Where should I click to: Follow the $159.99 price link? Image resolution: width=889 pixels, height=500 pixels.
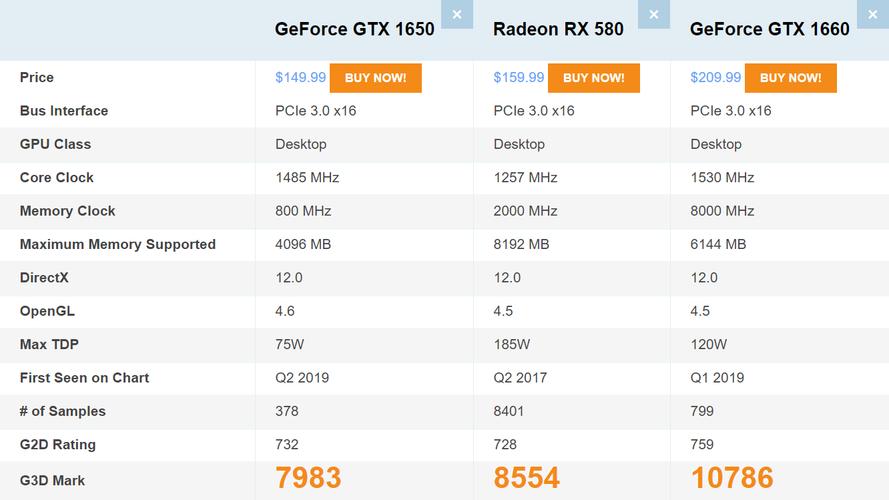tap(518, 78)
